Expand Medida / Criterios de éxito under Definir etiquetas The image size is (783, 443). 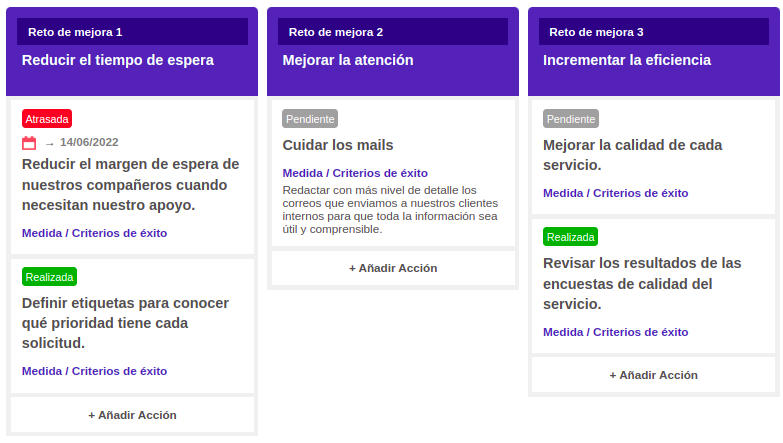[x=94, y=371]
